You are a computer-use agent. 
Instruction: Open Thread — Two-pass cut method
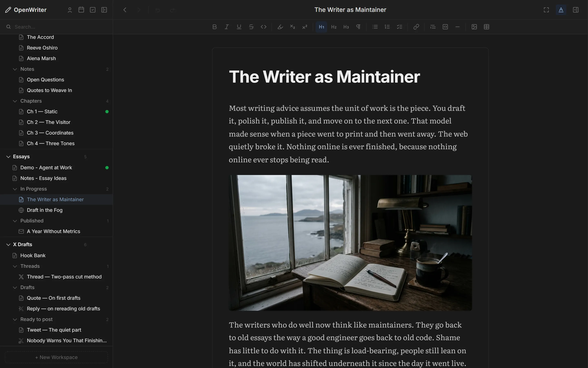[56, 277]
